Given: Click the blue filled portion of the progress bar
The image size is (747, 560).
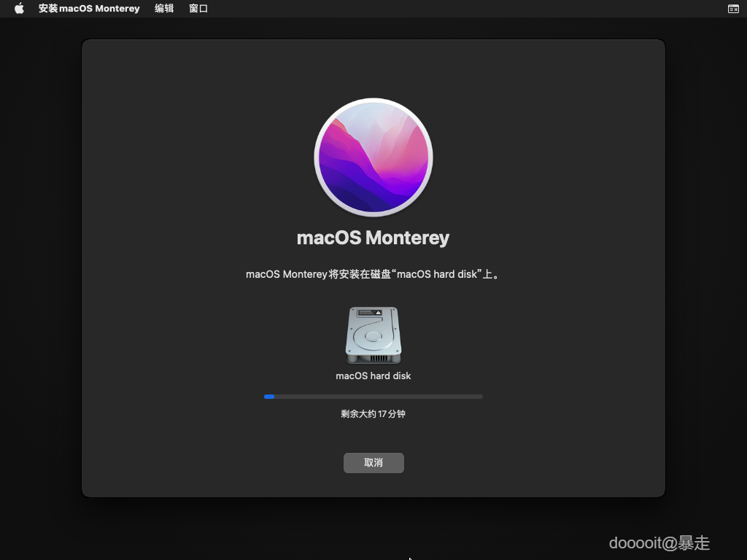Looking at the screenshot, I should tap(268, 396).
